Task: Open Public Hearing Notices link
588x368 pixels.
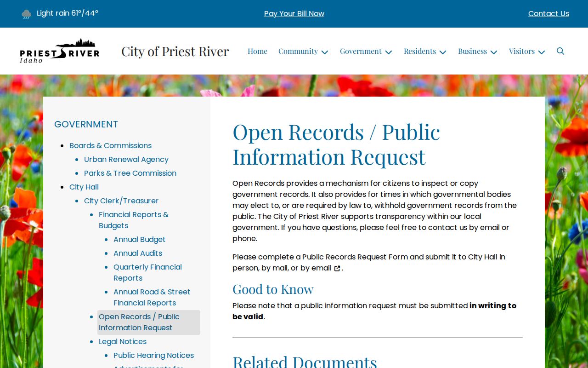Action: [153, 355]
